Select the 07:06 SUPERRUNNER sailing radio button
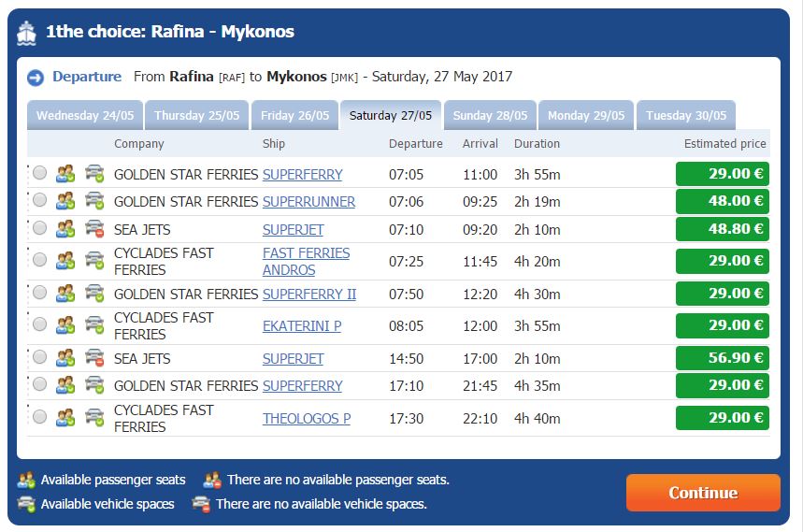 [39, 200]
